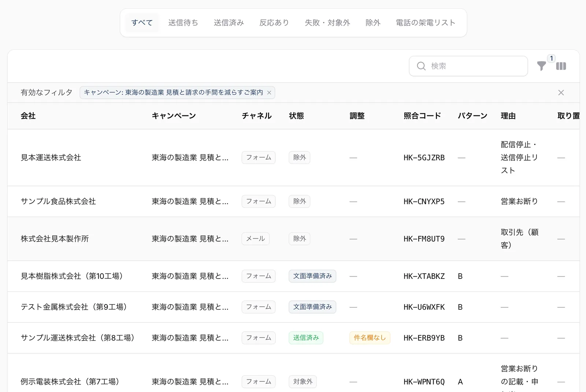Screen dimensions: 586x392
Task: Open the column settings icon
Action: click(x=561, y=66)
